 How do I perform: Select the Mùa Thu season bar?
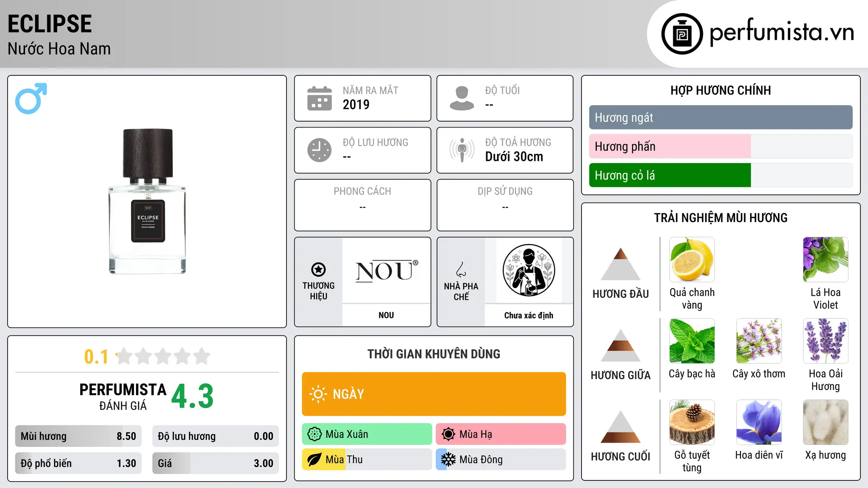pyautogui.click(x=367, y=460)
